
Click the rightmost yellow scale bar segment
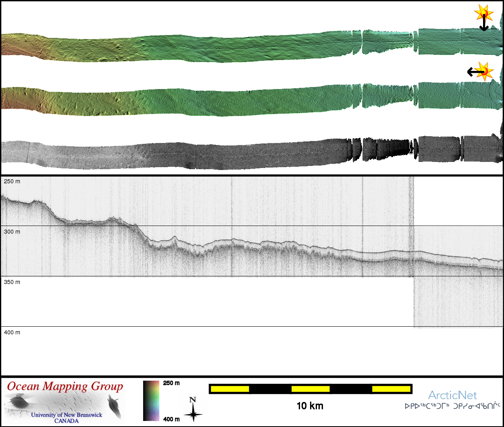[x=390, y=389]
